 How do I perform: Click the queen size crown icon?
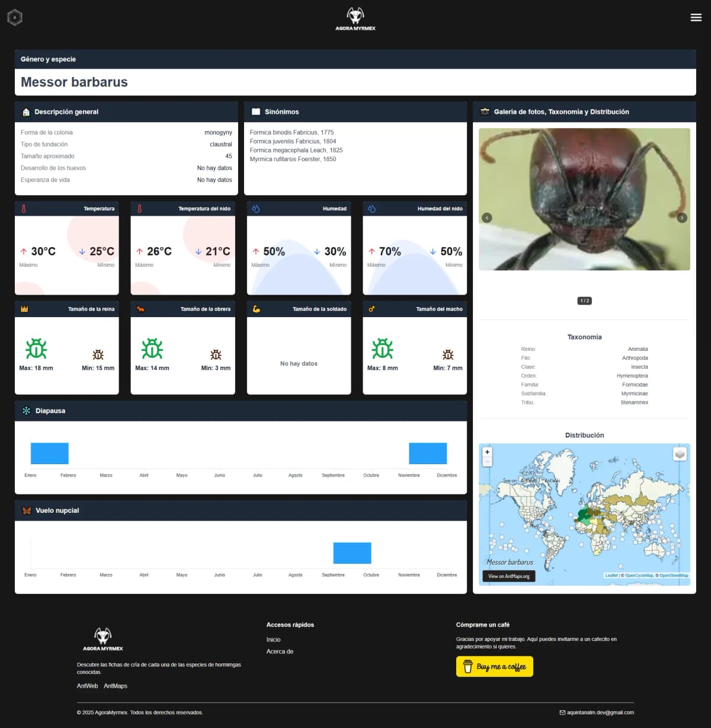24,309
